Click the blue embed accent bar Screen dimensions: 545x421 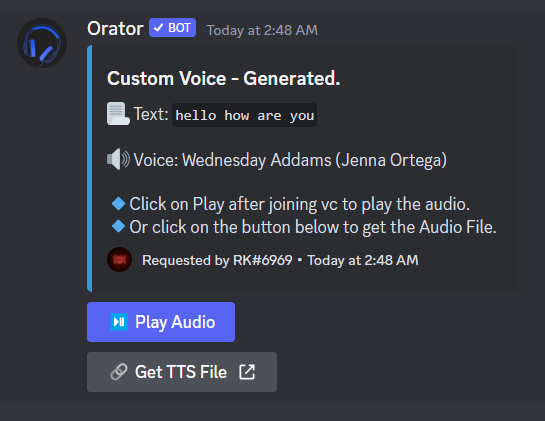[90, 168]
